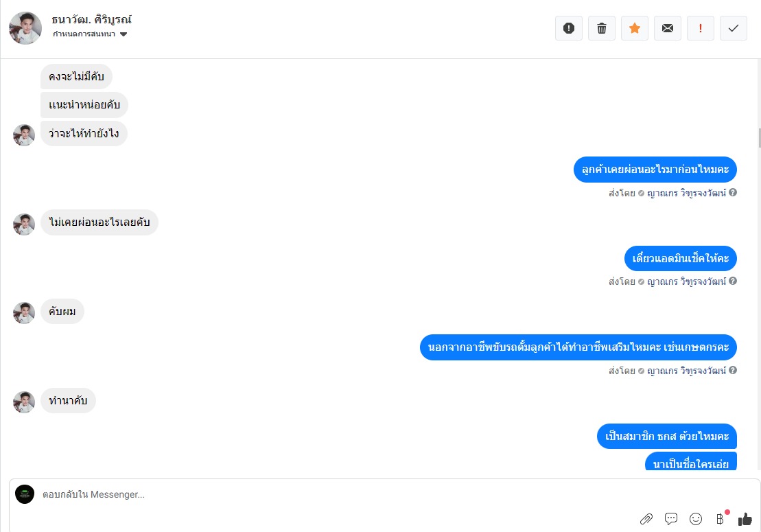
Task: Open saved replies speech bubble icon
Action: pos(671,519)
